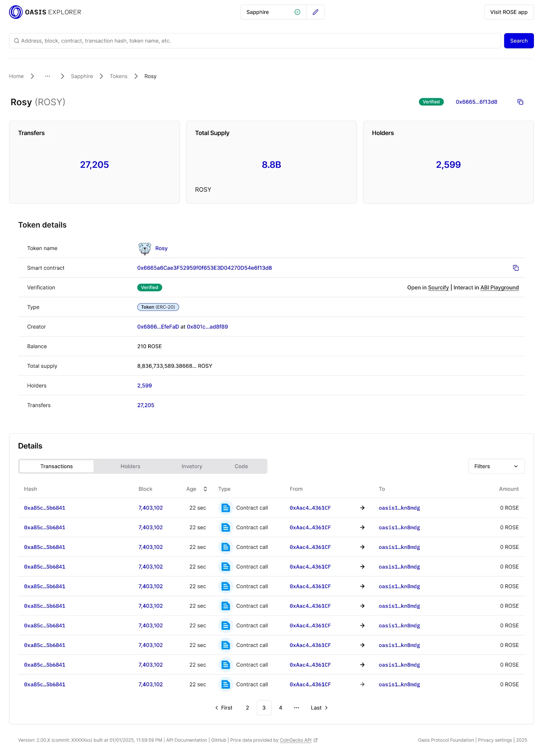Switch to the Invetory tab

(x=192, y=467)
